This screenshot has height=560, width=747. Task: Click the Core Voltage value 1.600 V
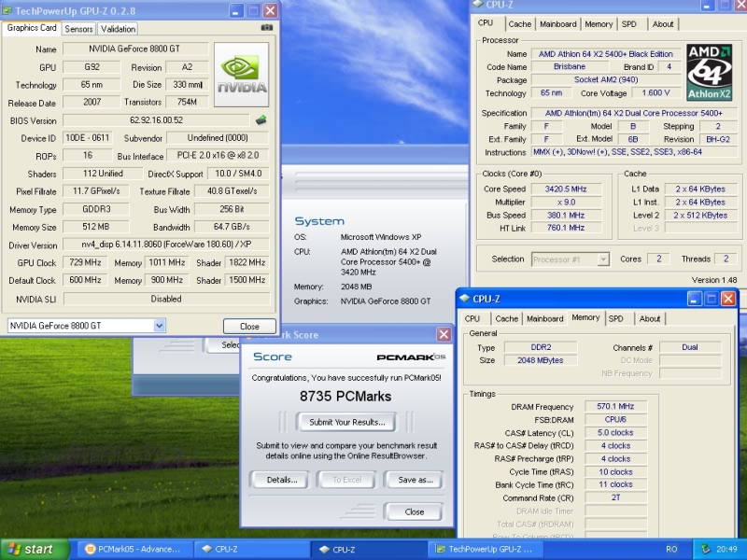(655, 92)
